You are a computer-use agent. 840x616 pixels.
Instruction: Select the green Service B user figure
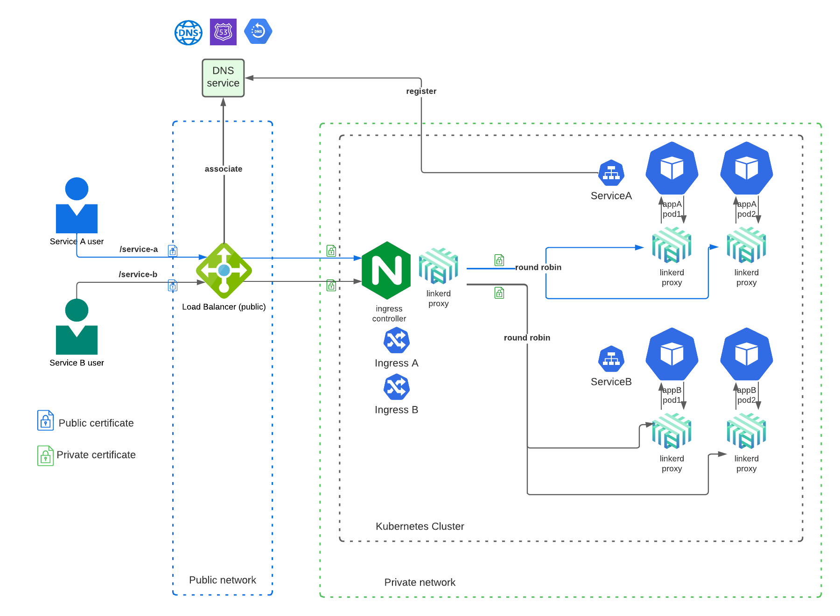point(77,327)
